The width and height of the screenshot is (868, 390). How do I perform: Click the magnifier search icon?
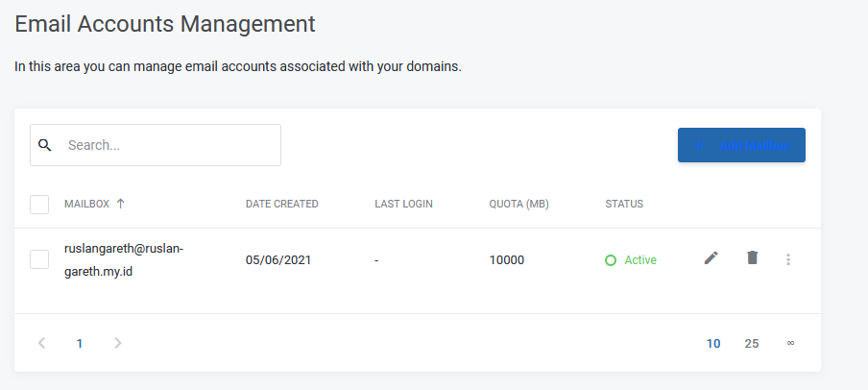[x=44, y=145]
